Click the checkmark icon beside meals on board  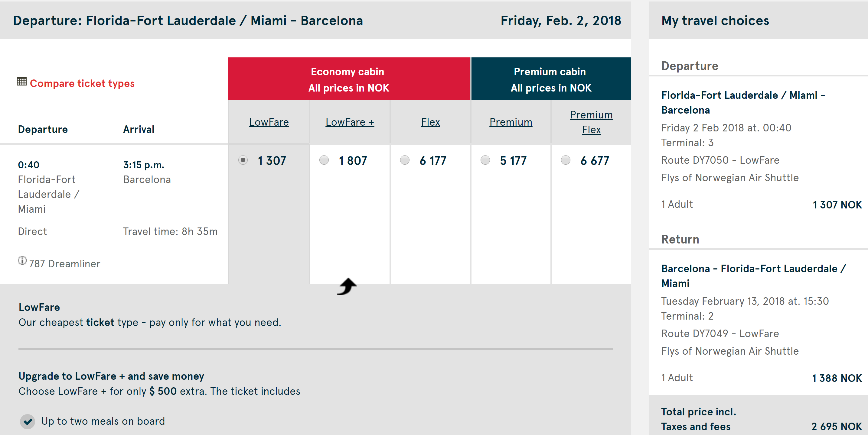coord(28,421)
